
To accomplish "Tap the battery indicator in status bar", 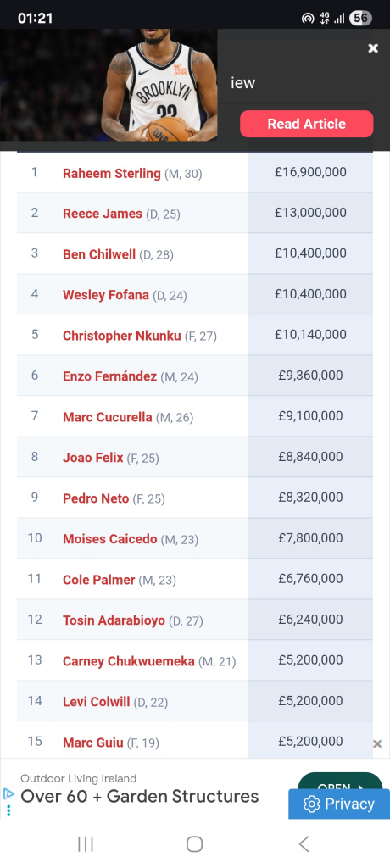I will pos(360,19).
